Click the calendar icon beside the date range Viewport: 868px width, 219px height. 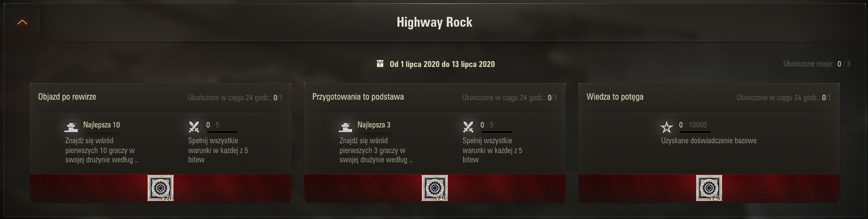pyautogui.click(x=380, y=64)
